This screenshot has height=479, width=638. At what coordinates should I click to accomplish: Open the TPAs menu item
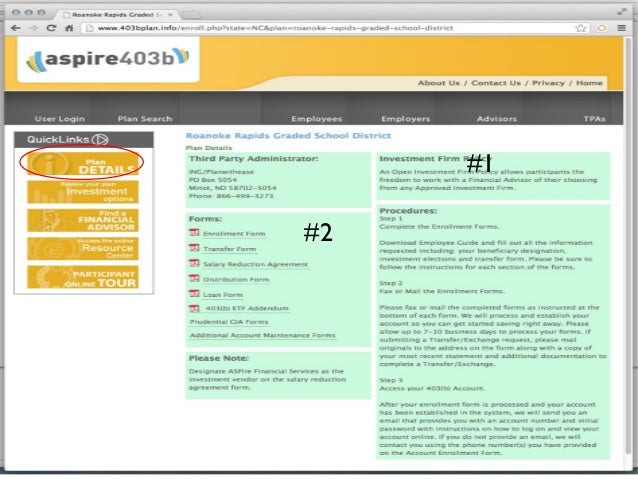594,119
